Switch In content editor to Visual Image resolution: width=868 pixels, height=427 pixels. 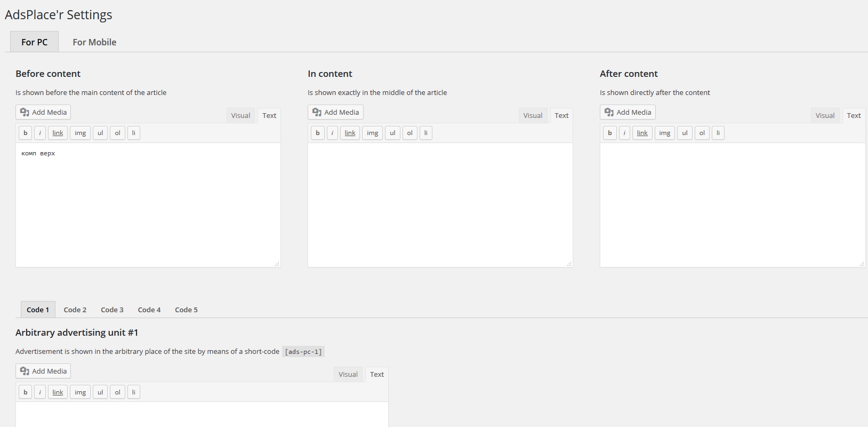pyautogui.click(x=533, y=115)
